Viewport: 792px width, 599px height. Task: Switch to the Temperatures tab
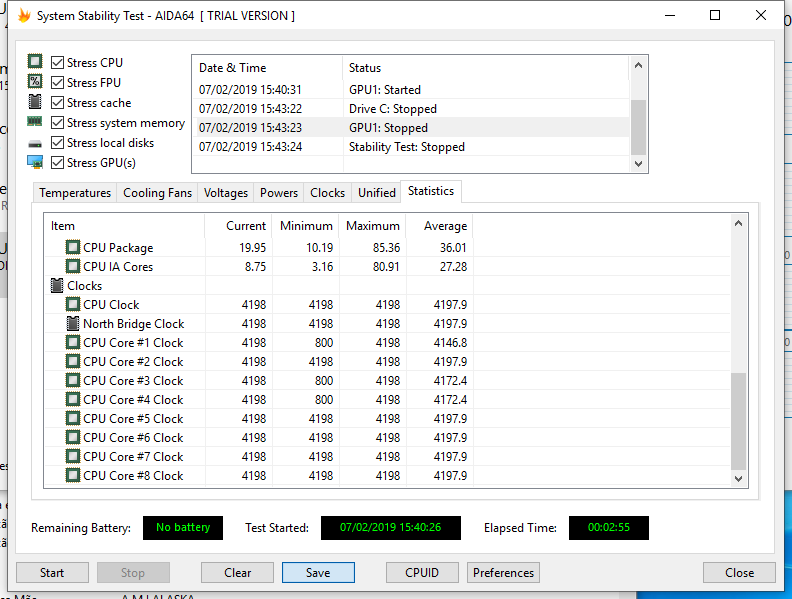click(x=75, y=193)
